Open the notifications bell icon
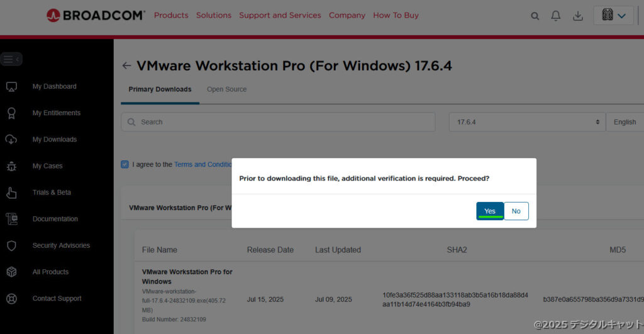The width and height of the screenshot is (644, 334). [556, 16]
